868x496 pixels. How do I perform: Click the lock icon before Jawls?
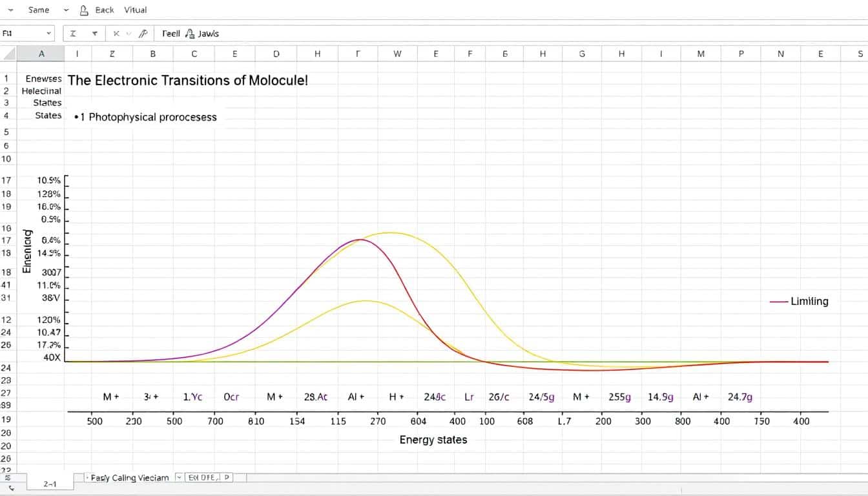[x=190, y=33]
